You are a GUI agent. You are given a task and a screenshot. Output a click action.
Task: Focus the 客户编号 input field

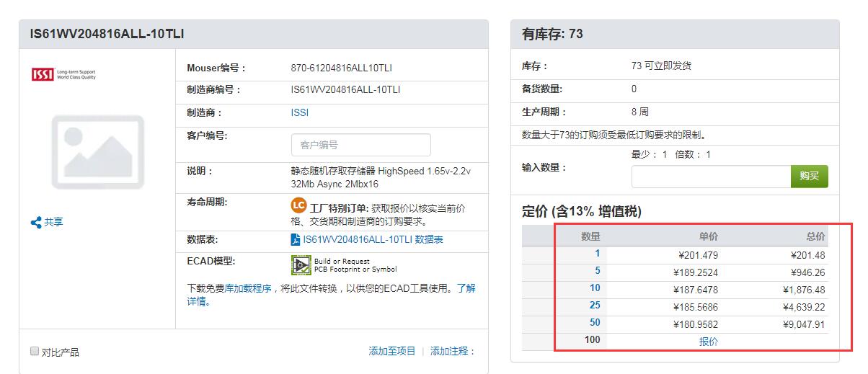361,145
